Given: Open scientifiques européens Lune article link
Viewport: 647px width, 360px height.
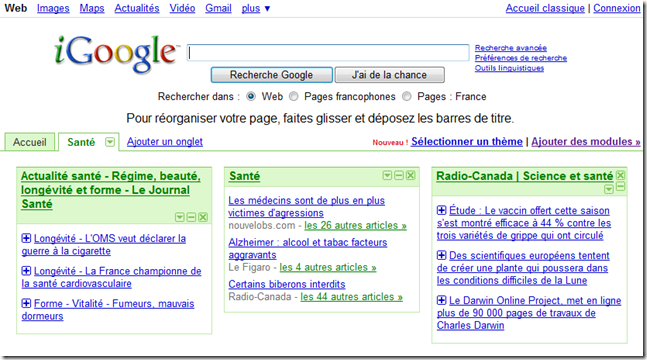Looking at the screenshot, I should (x=523, y=268).
